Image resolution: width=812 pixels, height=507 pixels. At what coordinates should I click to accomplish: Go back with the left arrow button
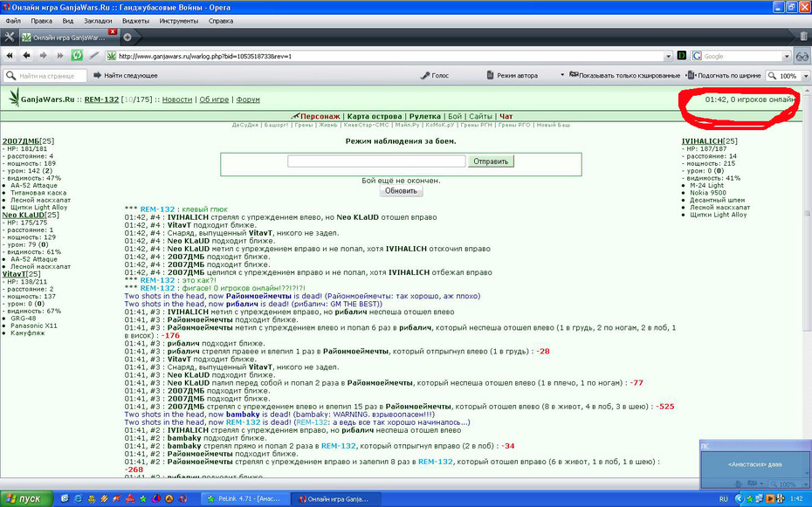[26, 55]
